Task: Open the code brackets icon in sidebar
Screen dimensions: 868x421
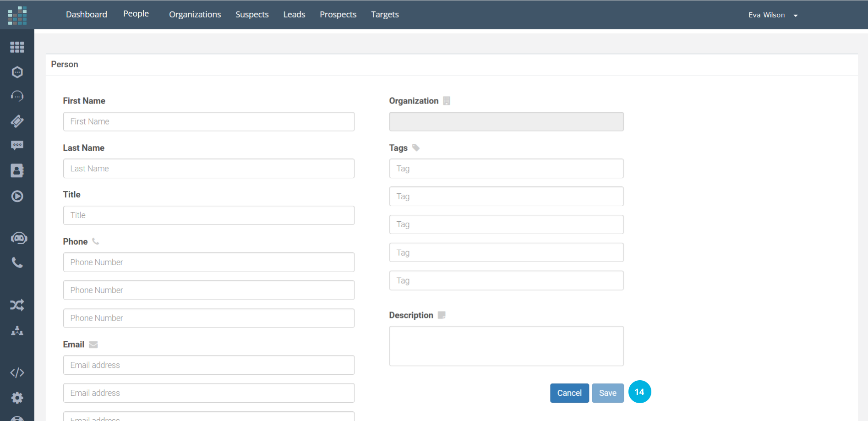Action: [x=17, y=373]
